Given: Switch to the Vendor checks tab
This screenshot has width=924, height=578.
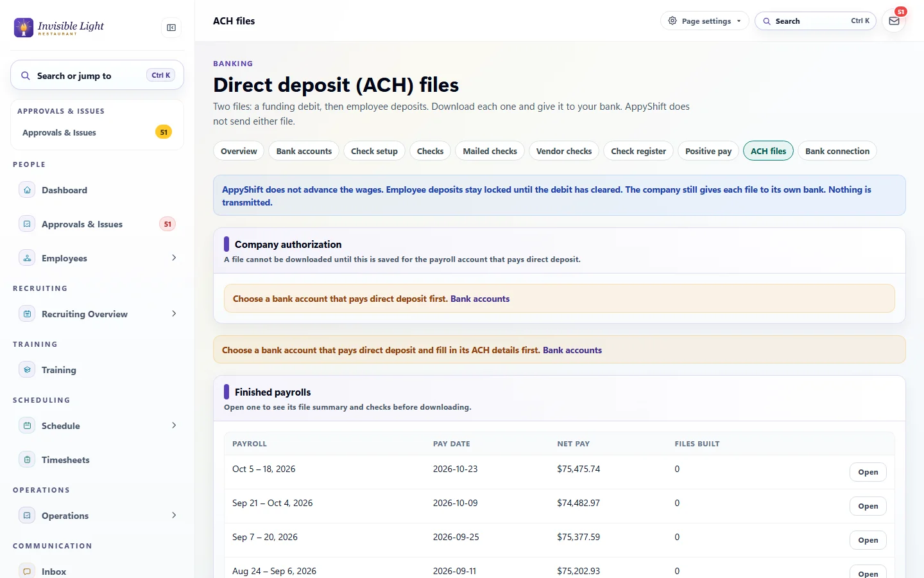Looking at the screenshot, I should [564, 151].
